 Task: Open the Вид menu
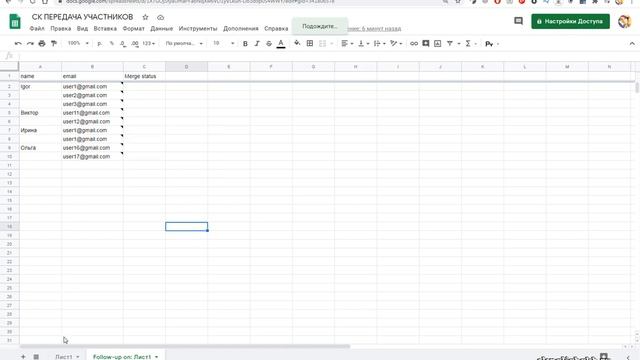click(82, 29)
